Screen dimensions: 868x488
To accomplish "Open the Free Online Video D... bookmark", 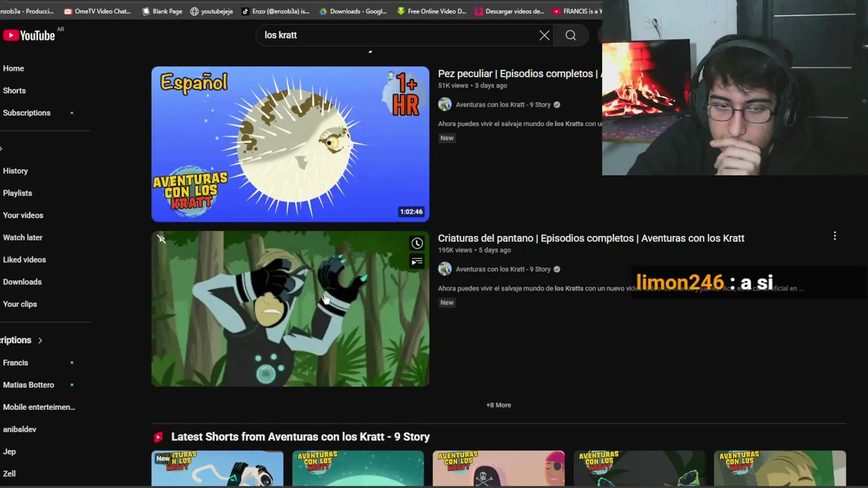I will [431, 11].
